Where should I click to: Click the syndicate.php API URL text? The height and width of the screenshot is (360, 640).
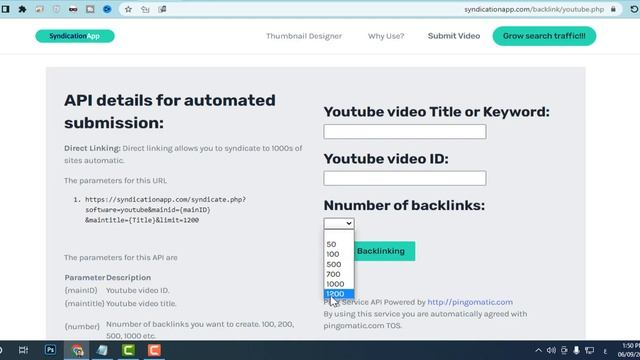[x=165, y=209]
